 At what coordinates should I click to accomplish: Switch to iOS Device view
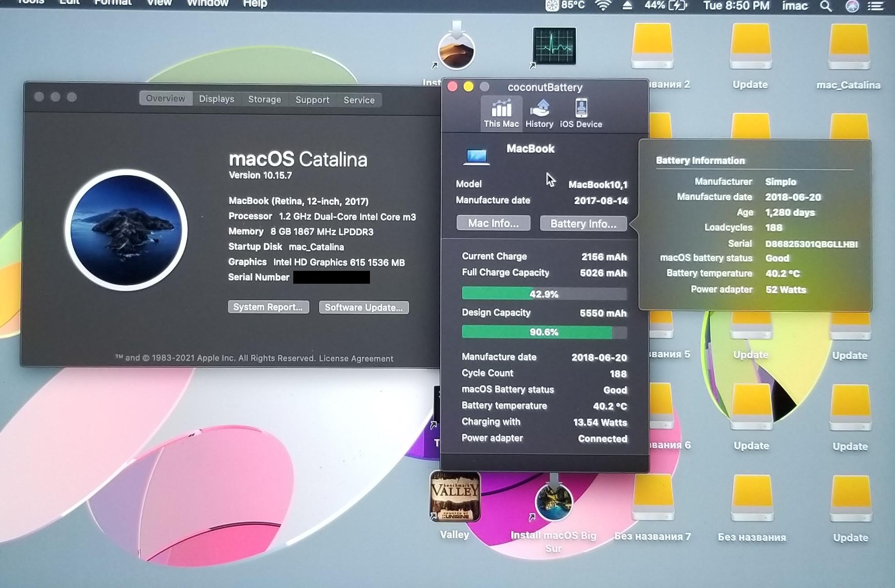click(581, 113)
